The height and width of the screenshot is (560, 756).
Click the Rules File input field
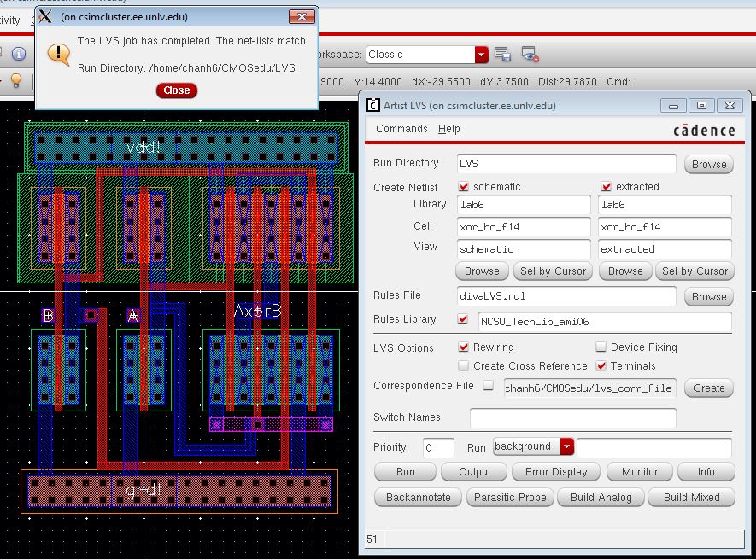(x=567, y=296)
